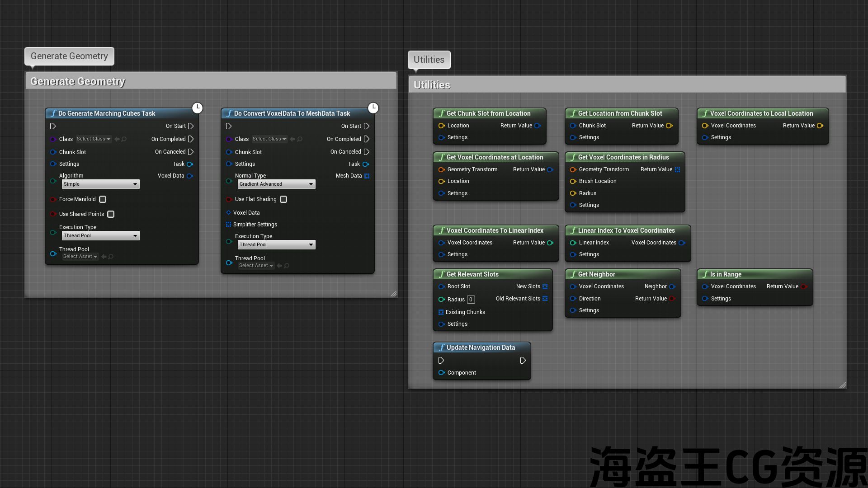Viewport: 868px width, 488px height.
Task: Enable the Force Manifold checkbox
Action: pos(103,199)
